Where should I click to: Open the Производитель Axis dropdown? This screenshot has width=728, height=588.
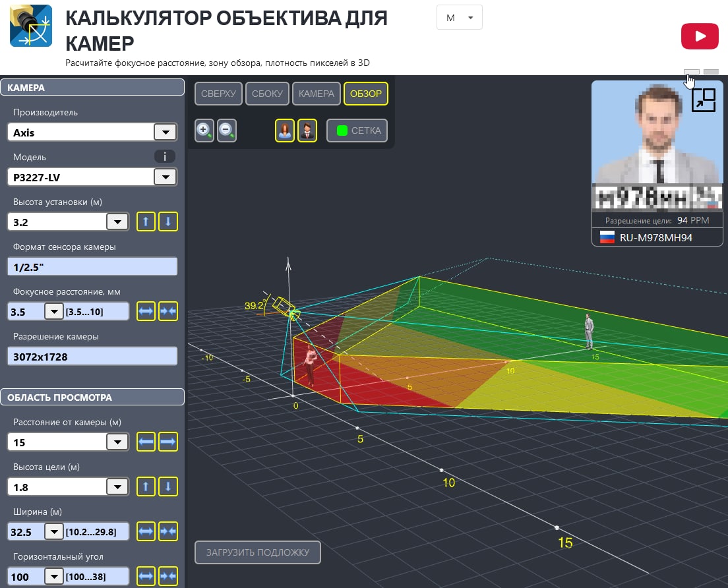click(x=166, y=132)
